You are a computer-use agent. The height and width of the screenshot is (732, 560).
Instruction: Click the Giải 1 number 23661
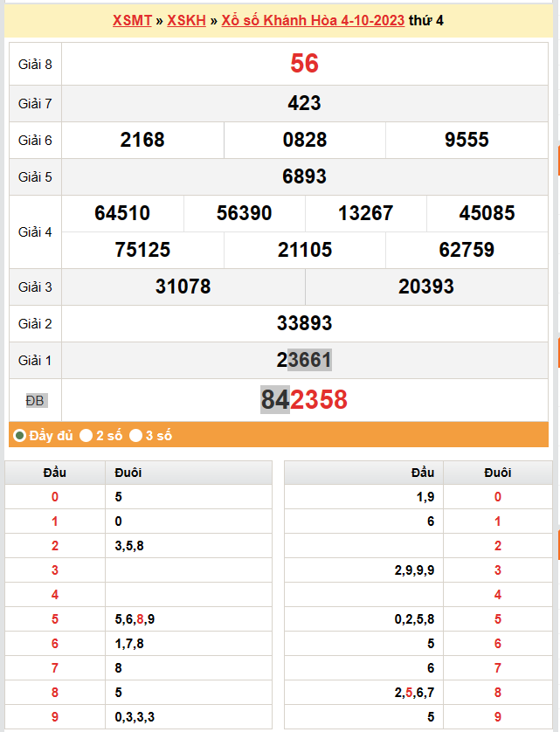coord(304,360)
